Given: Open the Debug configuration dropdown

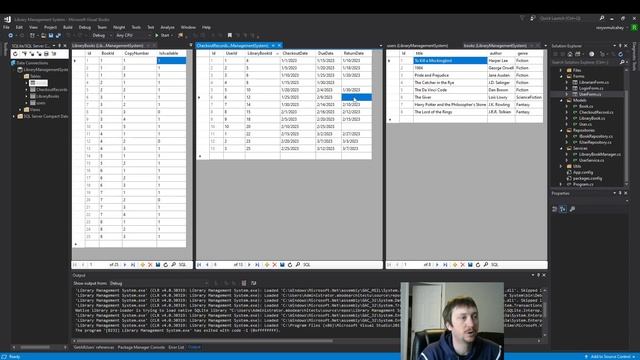Looking at the screenshot, I should (x=101, y=36).
